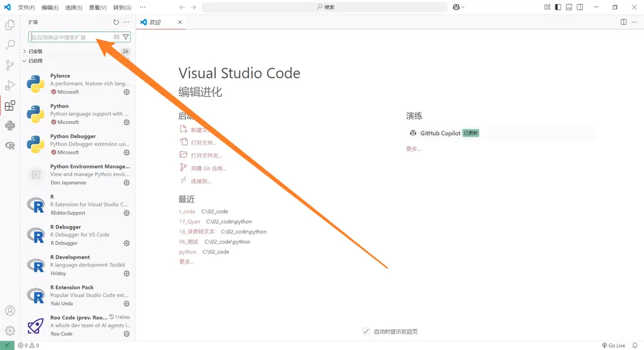Open the Explorer view in activity bar
Image resolution: width=644 pixels, height=350 pixels.
[x=10, y=25]
